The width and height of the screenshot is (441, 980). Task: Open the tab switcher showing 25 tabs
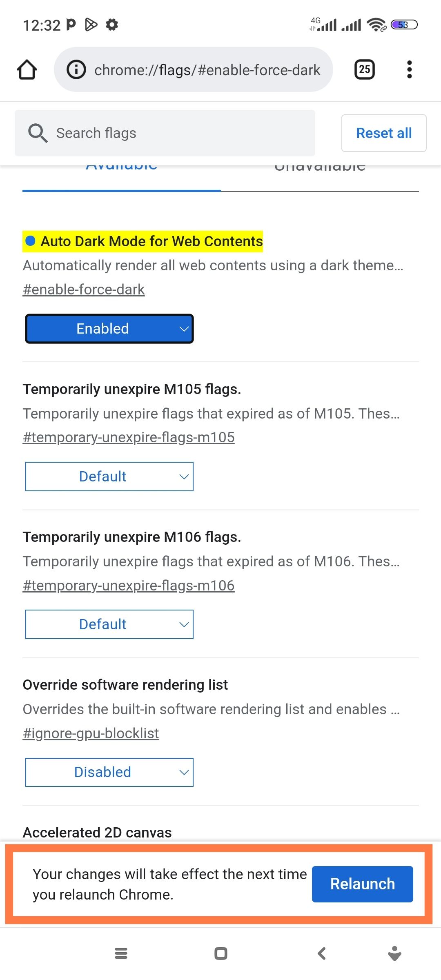[x=364, y=70]
